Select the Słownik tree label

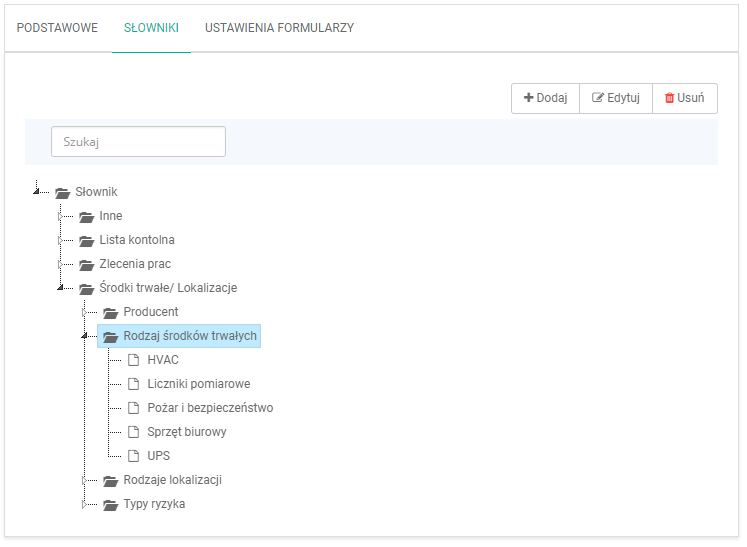[x=96, y=192]
